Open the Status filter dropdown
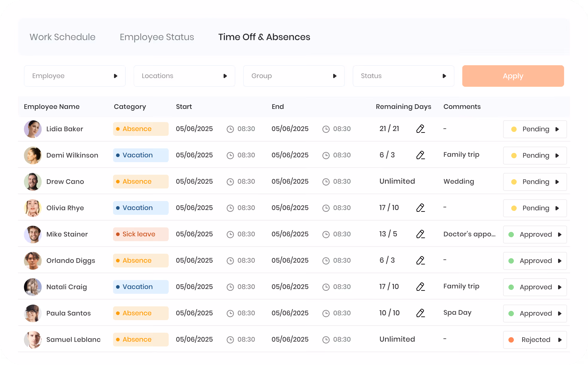588x365 pixels. (403, 76)
